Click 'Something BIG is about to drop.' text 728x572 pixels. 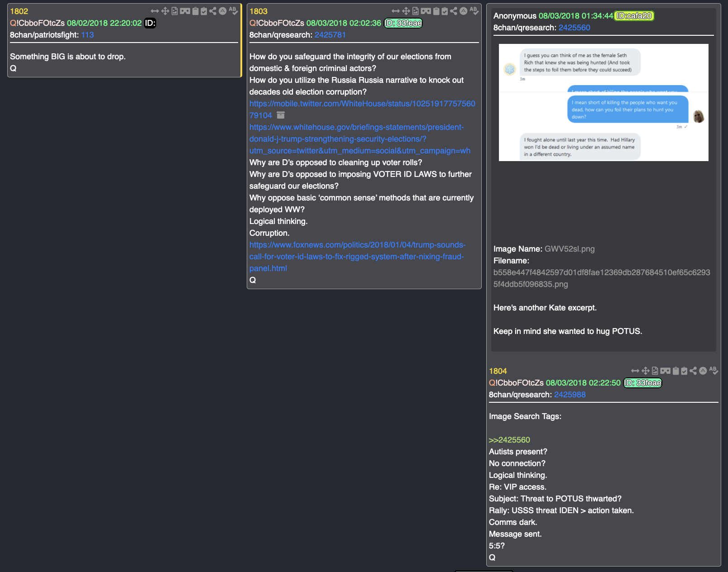[68, 57]
